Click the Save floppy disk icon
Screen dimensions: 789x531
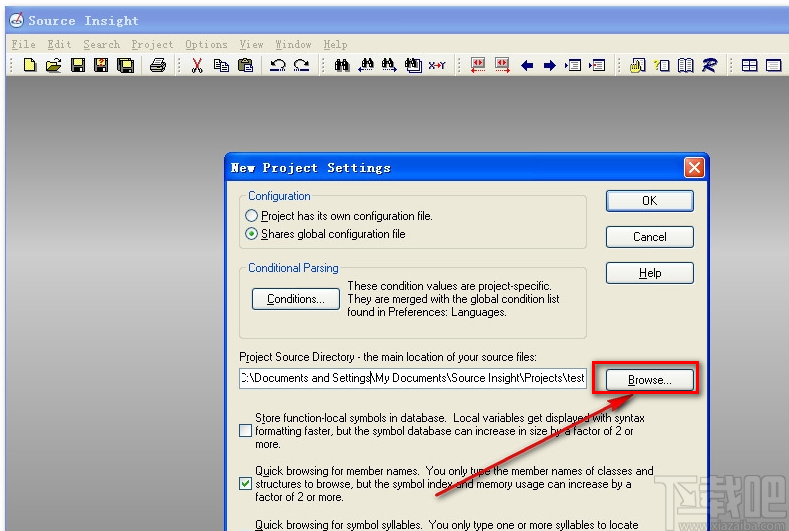[77, 65]
